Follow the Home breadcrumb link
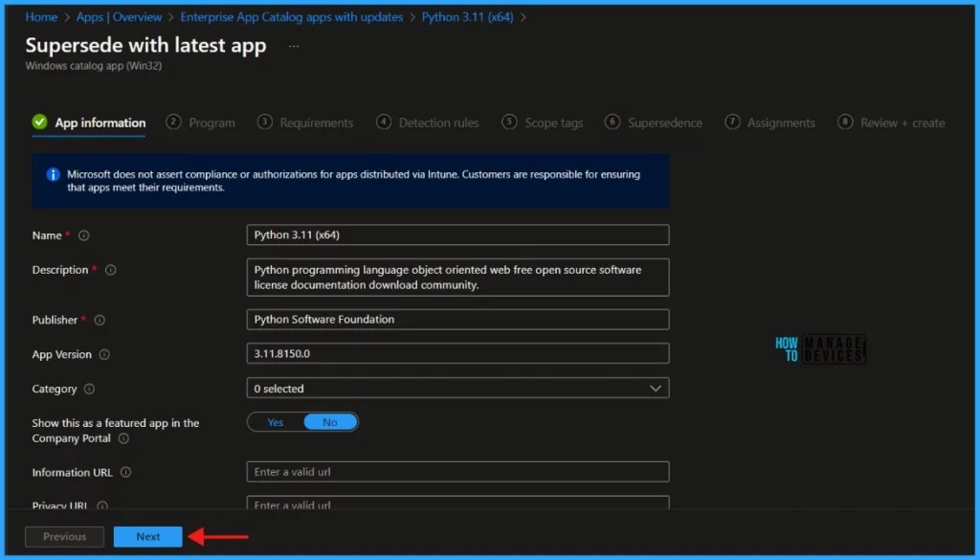The image size is (980, 560). (41, 17)
